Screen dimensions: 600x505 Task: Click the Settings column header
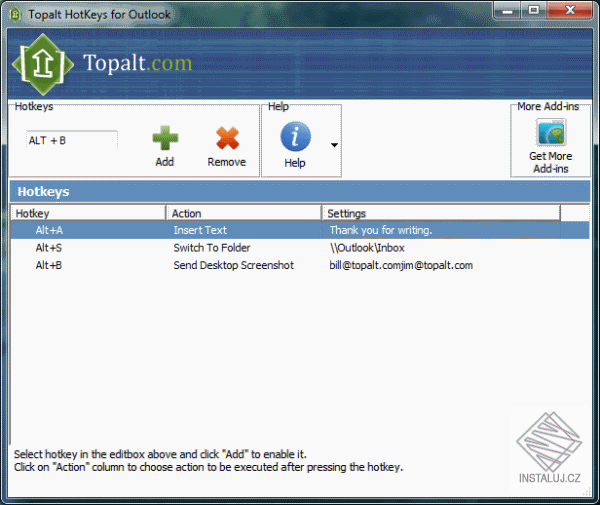(441, 213)
